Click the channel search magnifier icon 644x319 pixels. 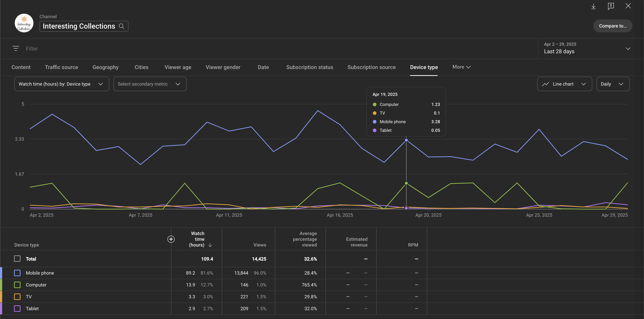(x=121, y=26)
